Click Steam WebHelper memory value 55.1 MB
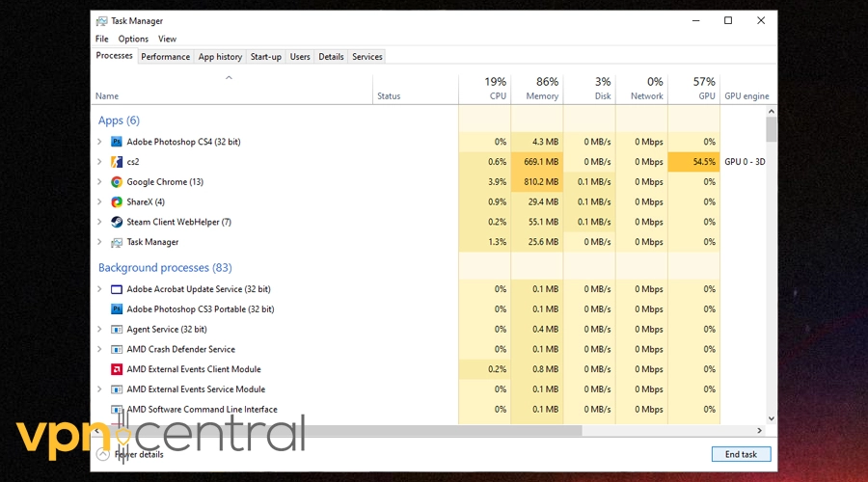 click(537, 222)
